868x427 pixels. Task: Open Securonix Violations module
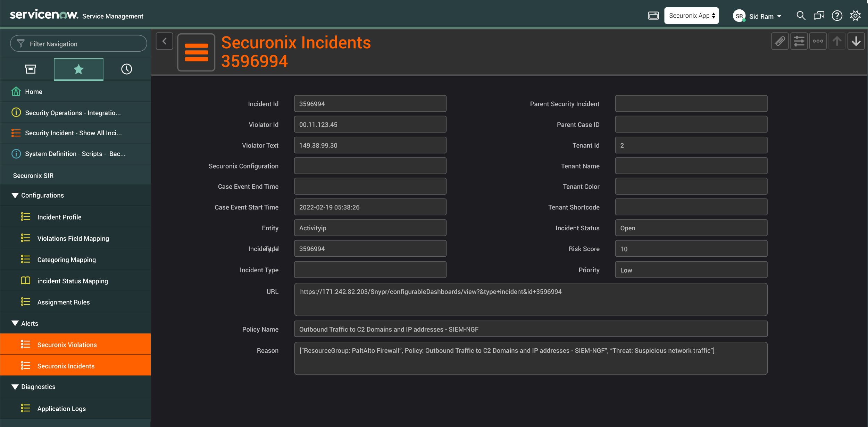point(67,344)
